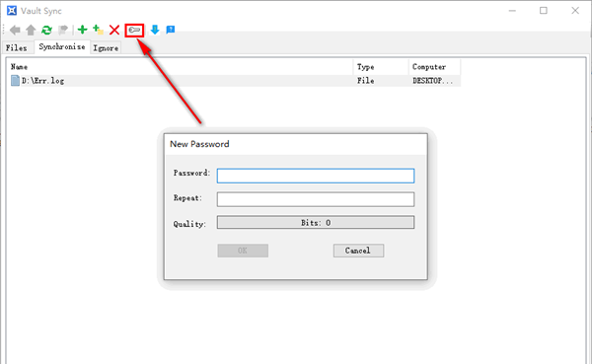
Task: Click the back arrow toolbar icon
Action: pos(15,30)
